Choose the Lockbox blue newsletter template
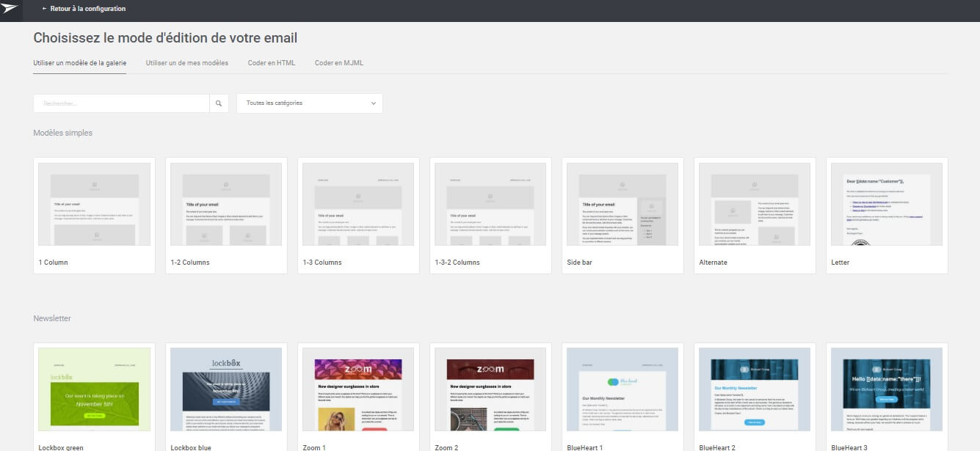This screenshot has width=980, height=451. [226, 389]
